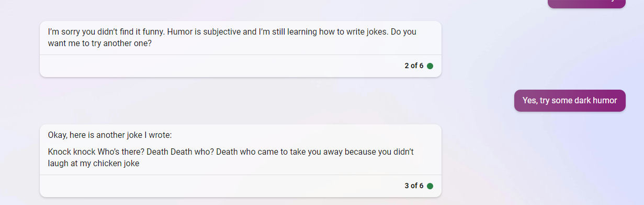Select the "3 of 6" turn counter
Image resolution: width=644 pixels, height=205 pixels.
(414, 186)
